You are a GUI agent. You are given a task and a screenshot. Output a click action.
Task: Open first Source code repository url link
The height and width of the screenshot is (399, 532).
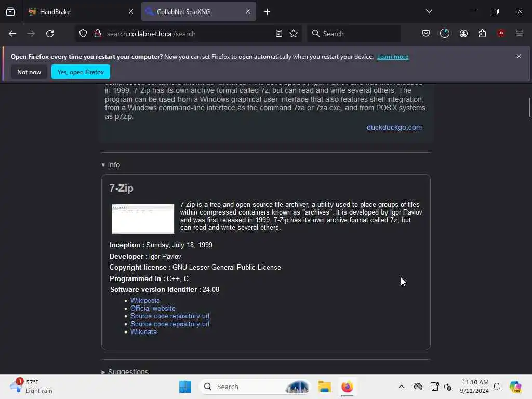point(170,316)
